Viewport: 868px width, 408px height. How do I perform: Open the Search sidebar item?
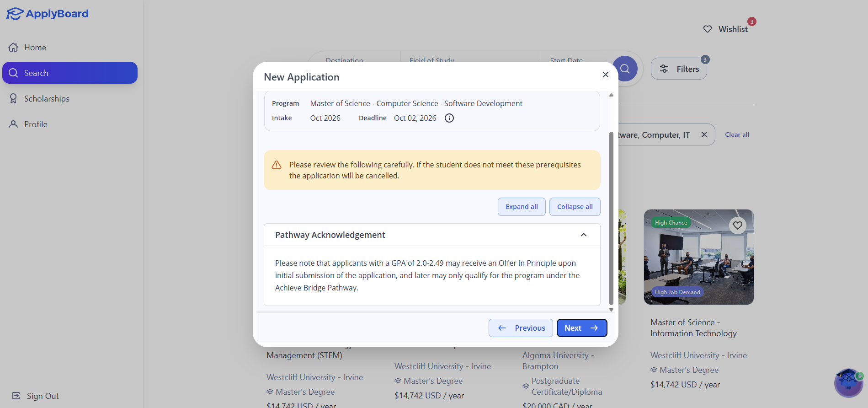point(70,73)
